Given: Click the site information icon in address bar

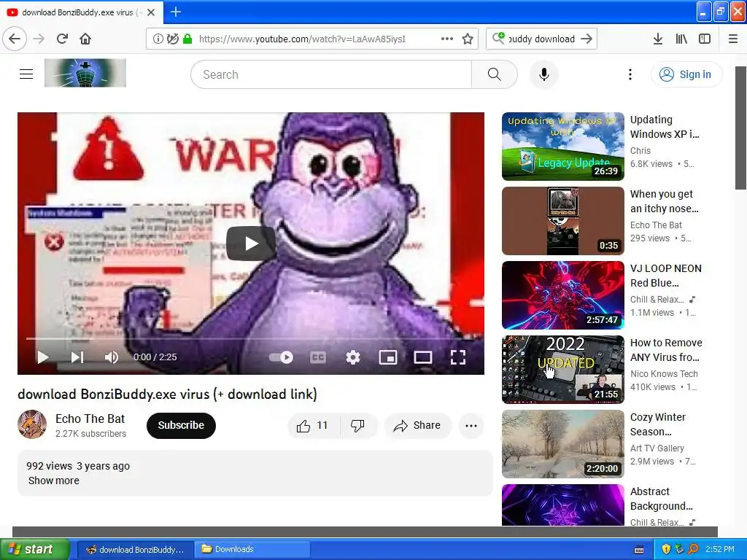Looking at the screenshot, I should point(158,39).
